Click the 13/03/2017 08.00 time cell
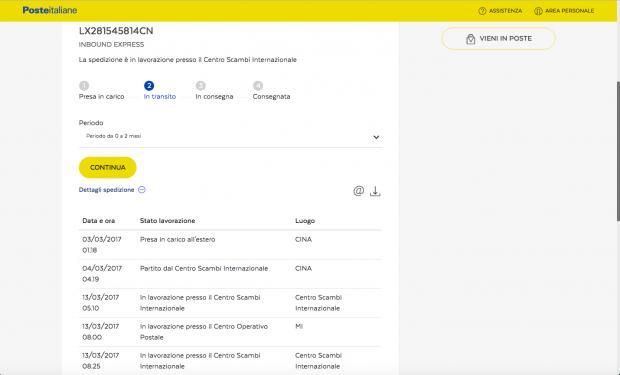This screenshot has width=620, height=375. pos(100,332)
